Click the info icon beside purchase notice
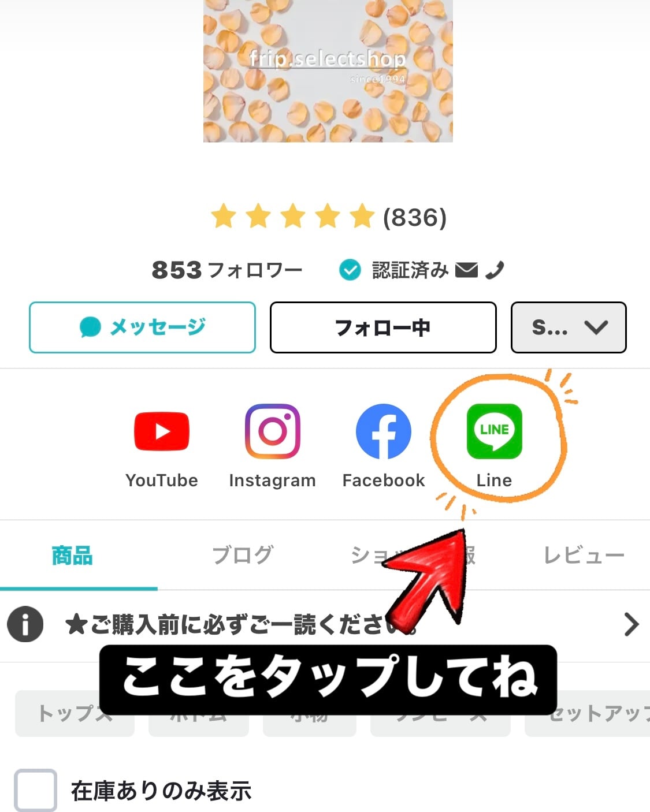This screenshot has width=650, height=812. pyautogui.click(x=25, y=624)
